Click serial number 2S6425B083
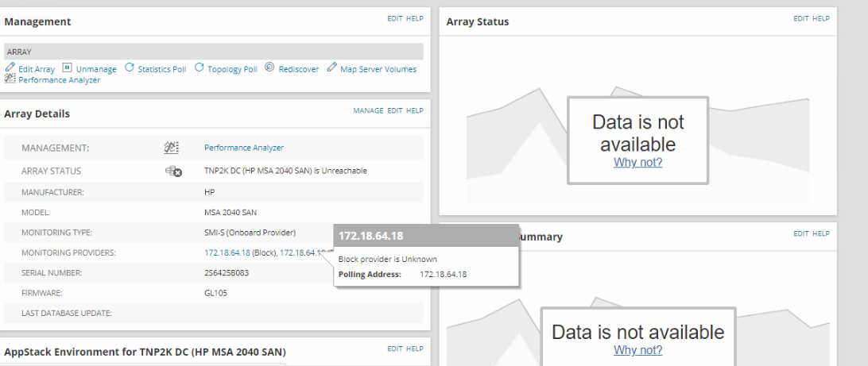The image size is (868, 366). coord(227,272)
